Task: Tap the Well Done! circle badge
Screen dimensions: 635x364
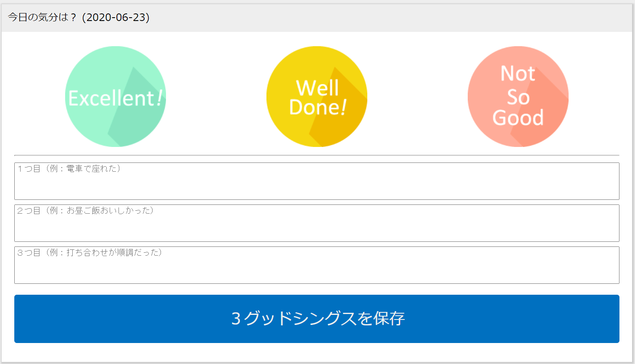Action: [x=317, y=97]
